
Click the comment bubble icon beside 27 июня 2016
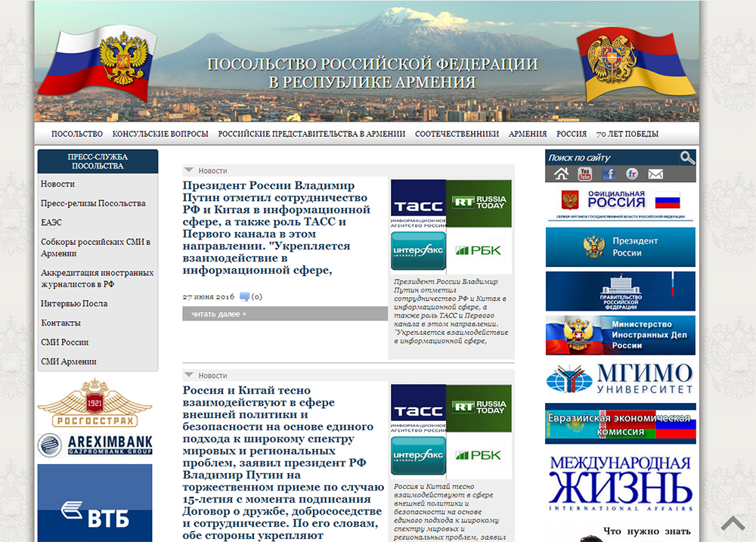[244, 297]
